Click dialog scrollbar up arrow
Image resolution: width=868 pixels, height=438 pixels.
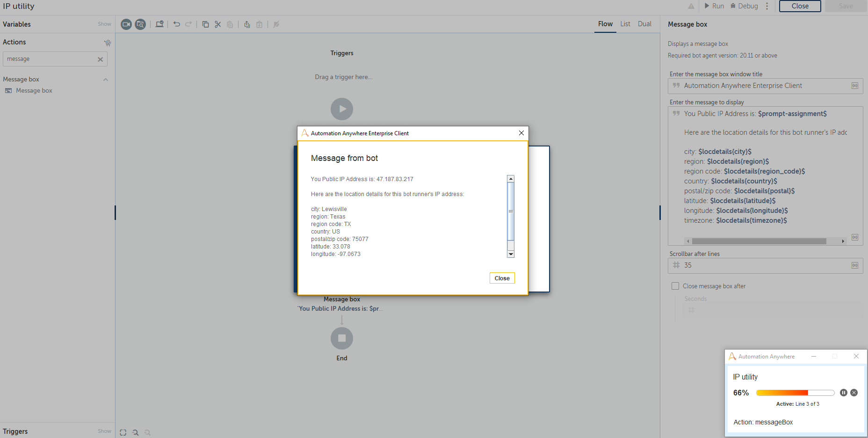coord(511,179)
